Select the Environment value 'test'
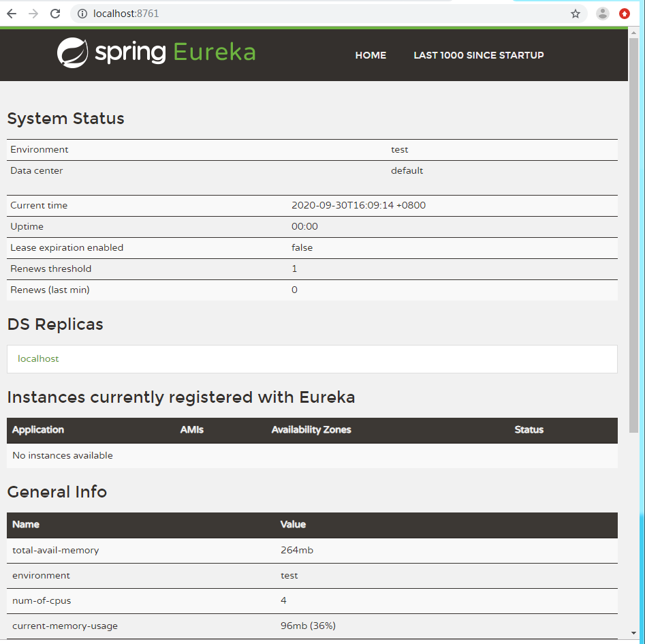 coord(399,149)
